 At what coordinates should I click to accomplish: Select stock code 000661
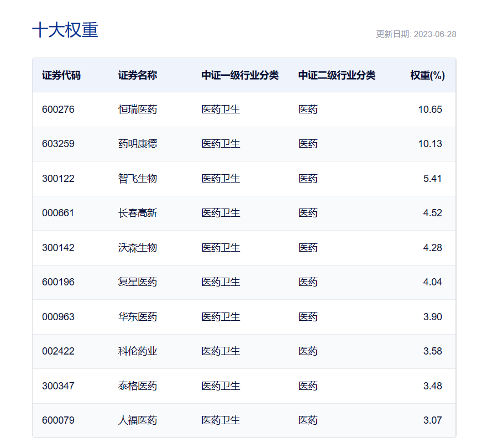pos(58,213)
